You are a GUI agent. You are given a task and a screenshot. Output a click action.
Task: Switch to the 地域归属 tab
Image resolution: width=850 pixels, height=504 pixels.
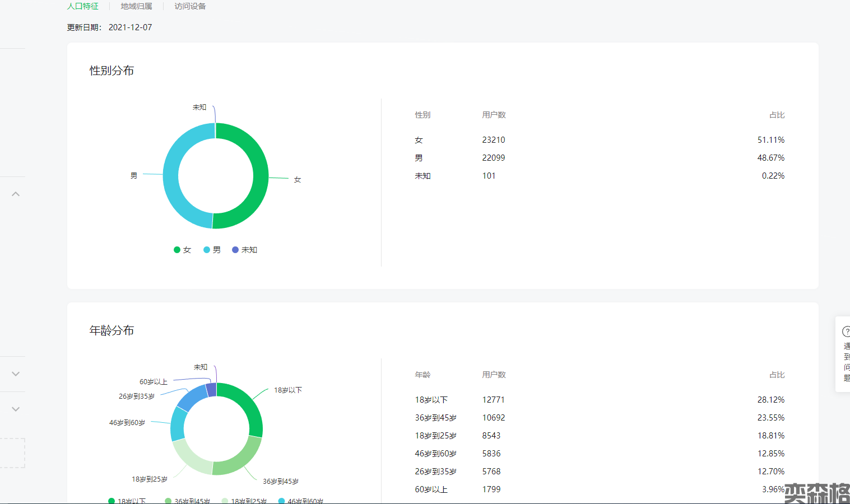tap(136, 6)
